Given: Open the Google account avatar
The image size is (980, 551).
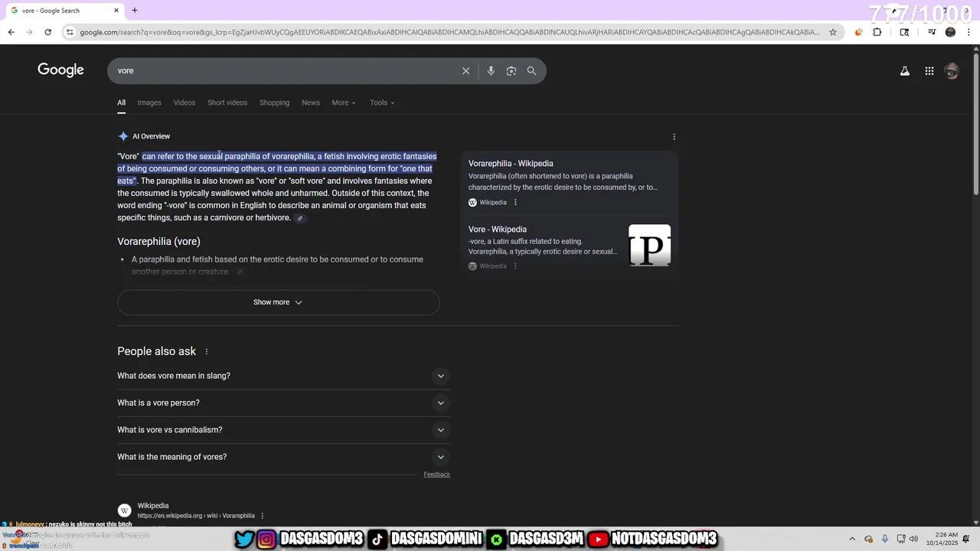Looking at the screenshot, I should (x=952, y=71).
